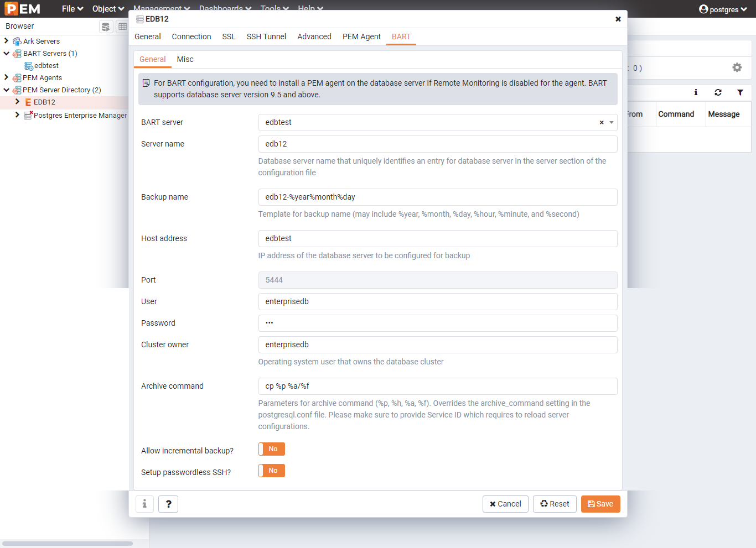Switch to the Advanced tab
This screenshot has height=548, width=756.
coord(314,36)
